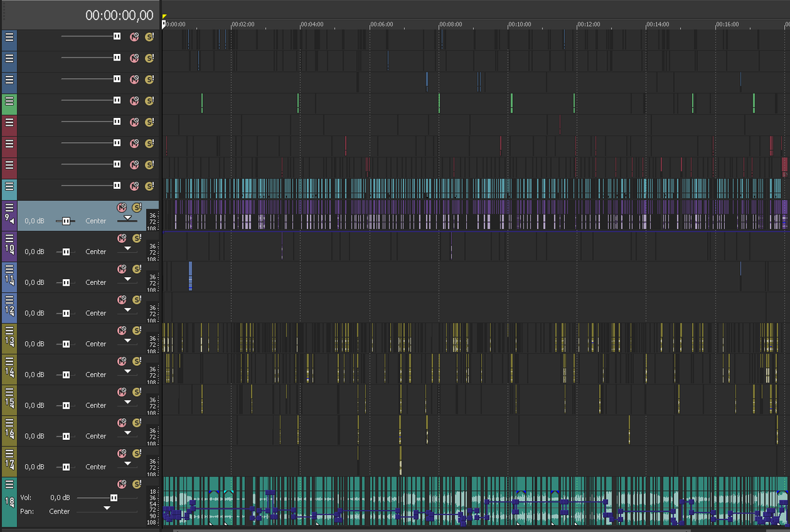Screen dimensions: 790x532
Task: Open menu of teal track above track 9
Action: point(9,186)
